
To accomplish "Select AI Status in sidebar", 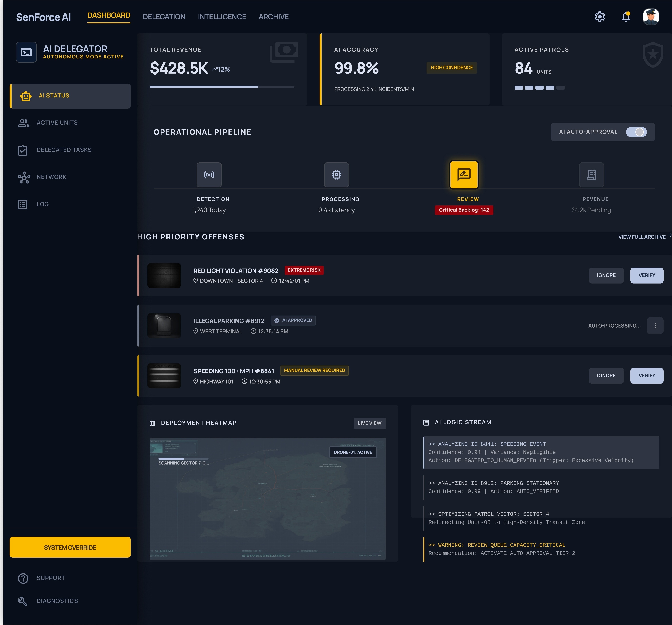I will 70,96.
